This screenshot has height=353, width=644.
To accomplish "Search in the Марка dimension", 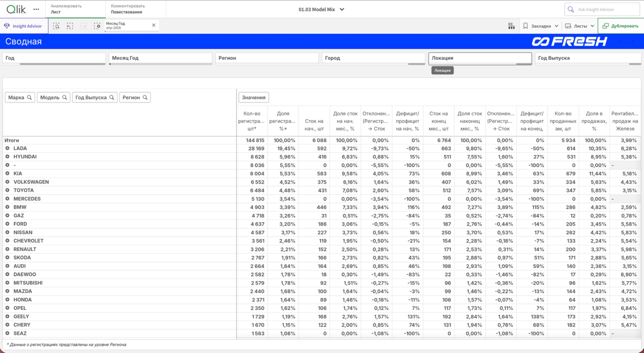I will 29,97.
